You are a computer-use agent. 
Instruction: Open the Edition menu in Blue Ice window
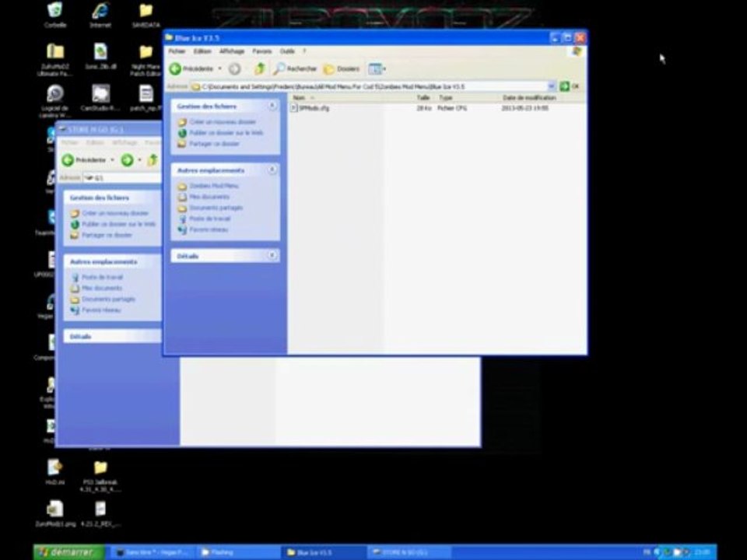[202, 51]
